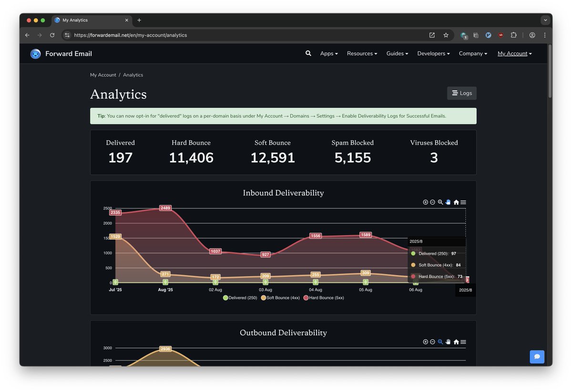Expand the My Account dropdown menu
572x392 pixels.
[x=515, y=53]
